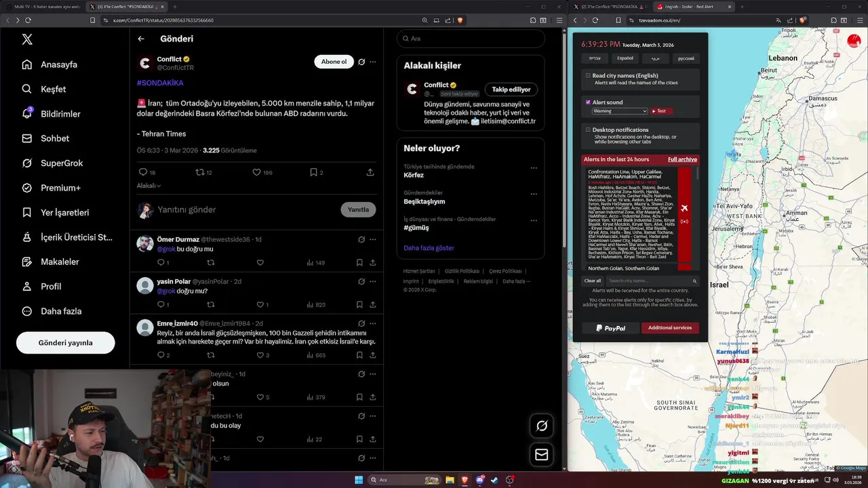Open the Full archive link
868x488 pixels.
pyautogui.click(x=682, y=159)
